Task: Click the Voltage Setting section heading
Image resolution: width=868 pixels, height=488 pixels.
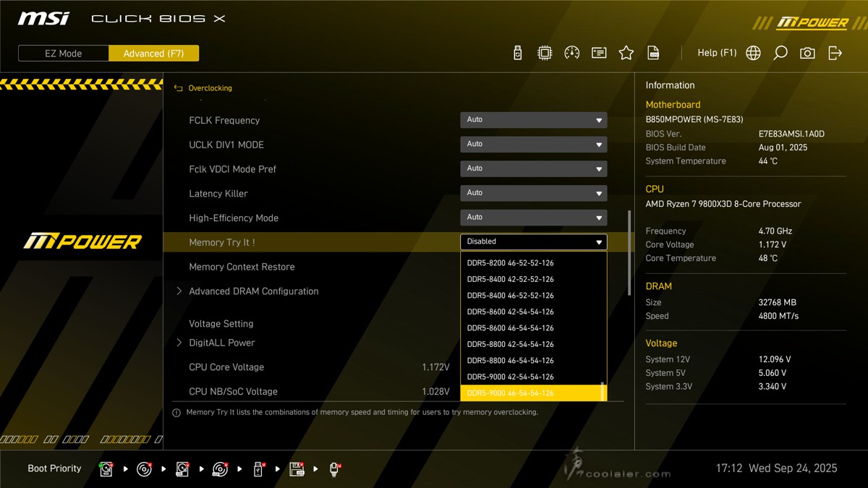Action: [221, 324]
